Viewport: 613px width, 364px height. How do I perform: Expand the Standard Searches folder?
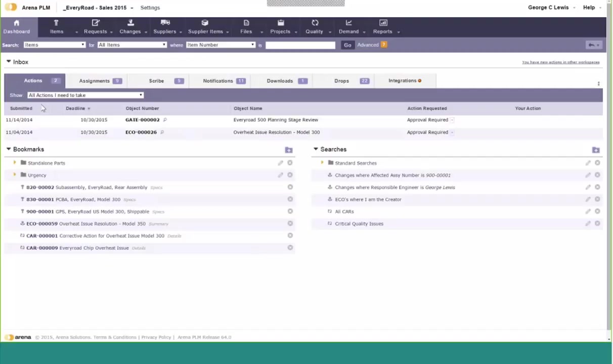pyautogui.click(x=322, y=163)
